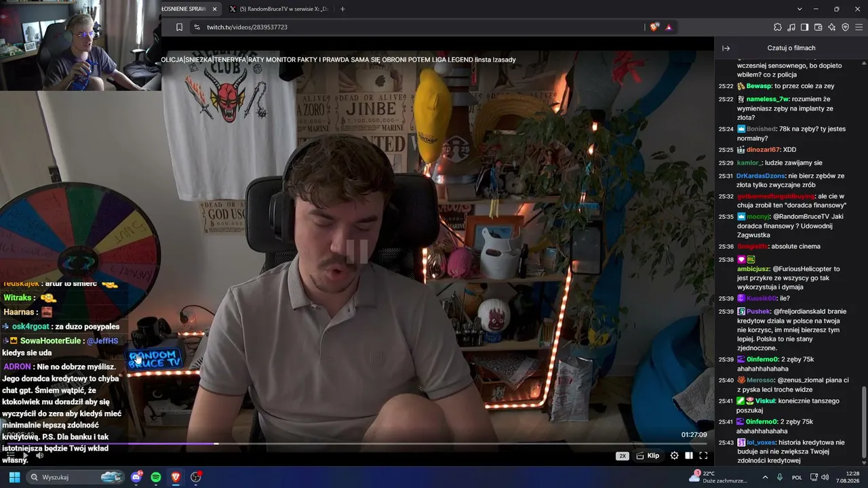Open the system volume speaker icon
868x488 pixels.
(x=825, y=477)
